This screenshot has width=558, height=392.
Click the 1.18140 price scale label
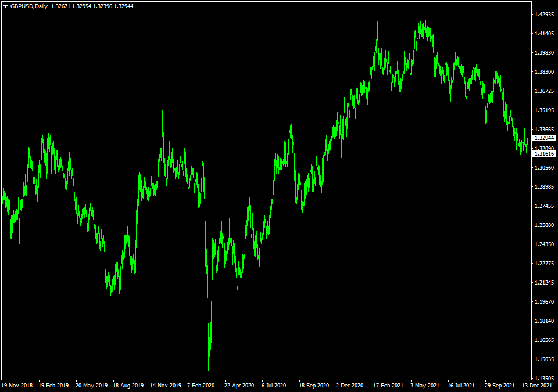[x=545, y=321]
